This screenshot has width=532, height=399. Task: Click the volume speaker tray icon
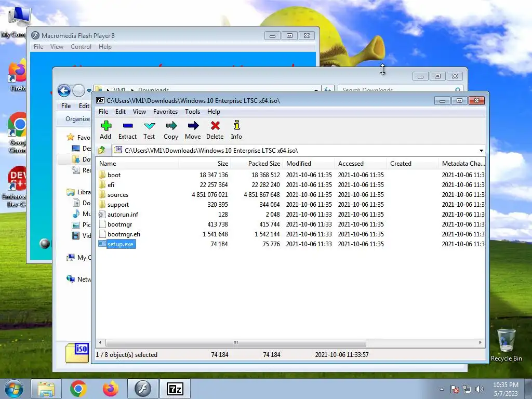[480, 389]
